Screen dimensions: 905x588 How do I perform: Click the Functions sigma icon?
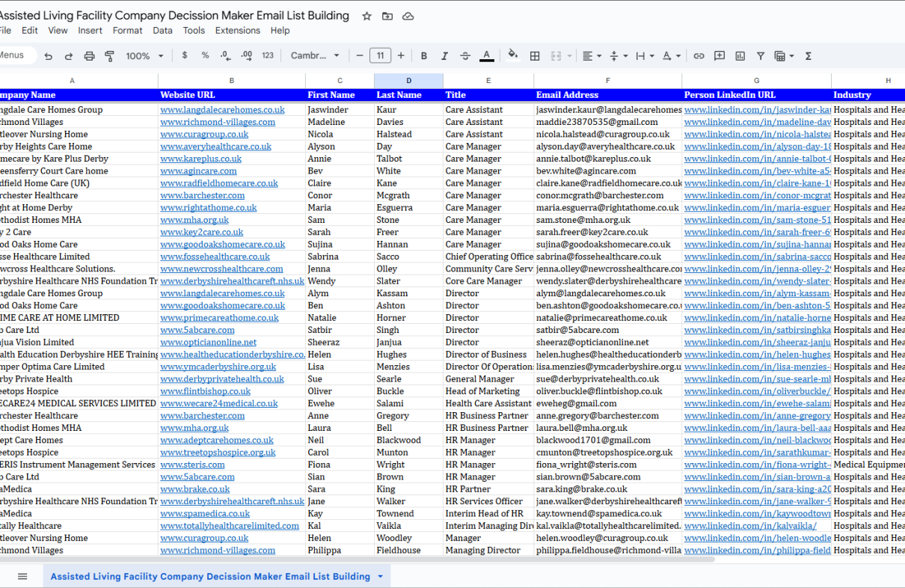(809, 56)
